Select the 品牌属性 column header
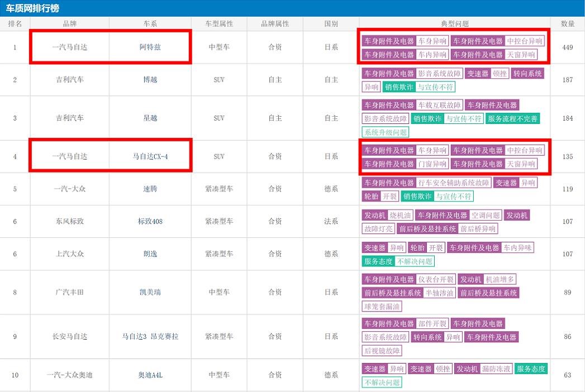The width and height of the screenshot is (585, 392). [275, 24]
